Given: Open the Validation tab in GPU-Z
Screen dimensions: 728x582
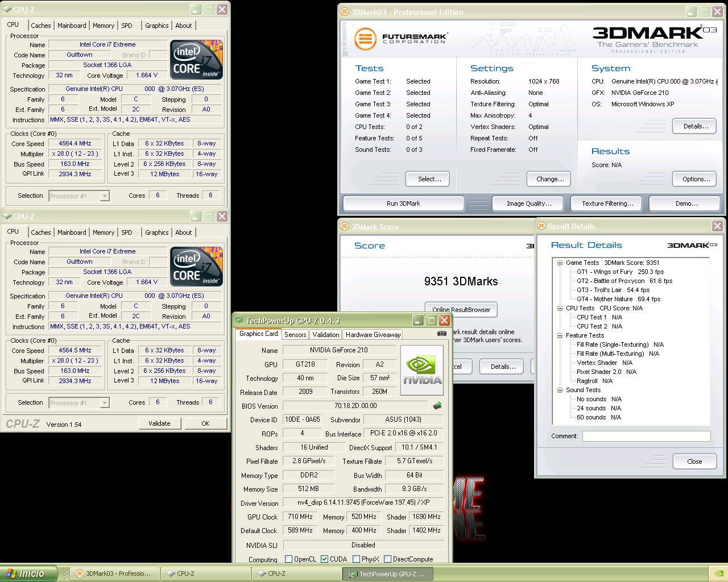Looking at the screenshot, I should tap(326, 335).
